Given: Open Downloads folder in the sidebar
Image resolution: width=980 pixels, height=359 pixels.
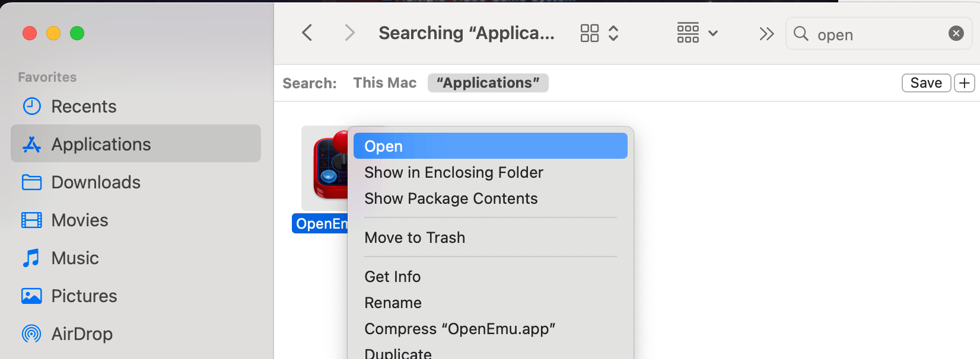Looking at the screenshot, I should click(96, 182).
